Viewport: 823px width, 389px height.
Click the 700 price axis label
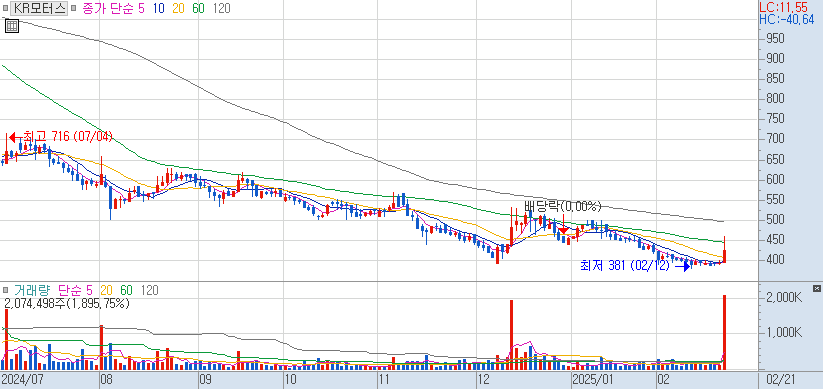tap(776, 139)
